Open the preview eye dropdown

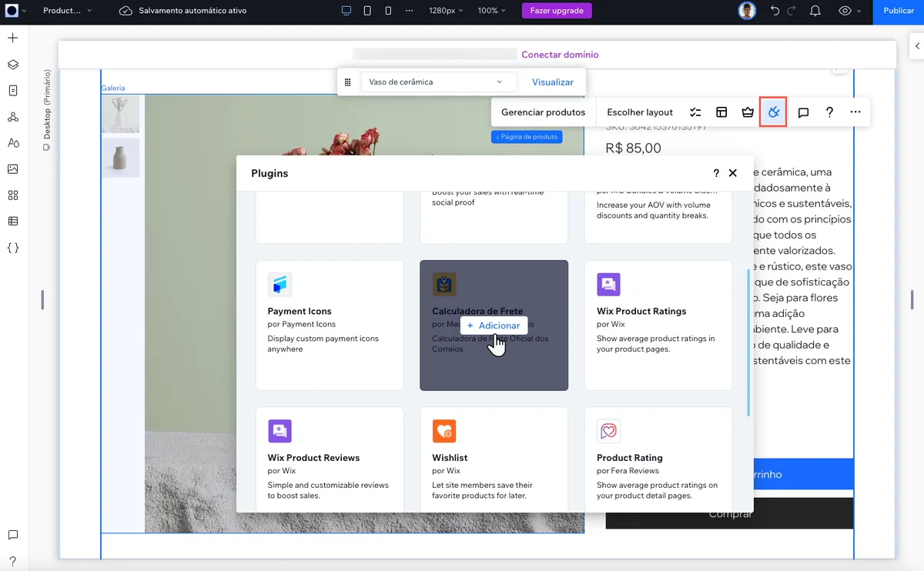click(849, 11)
